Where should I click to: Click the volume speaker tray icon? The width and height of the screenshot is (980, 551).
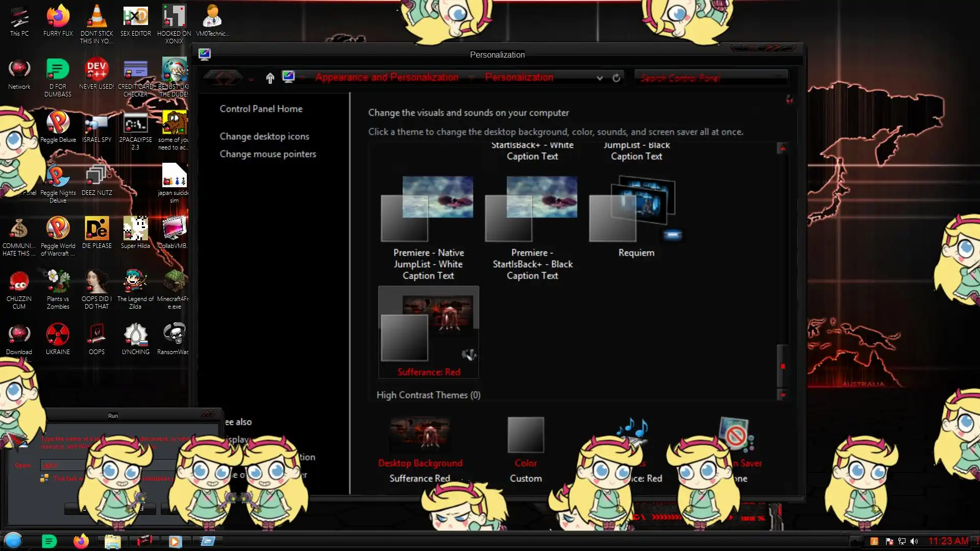pos(914,541)
